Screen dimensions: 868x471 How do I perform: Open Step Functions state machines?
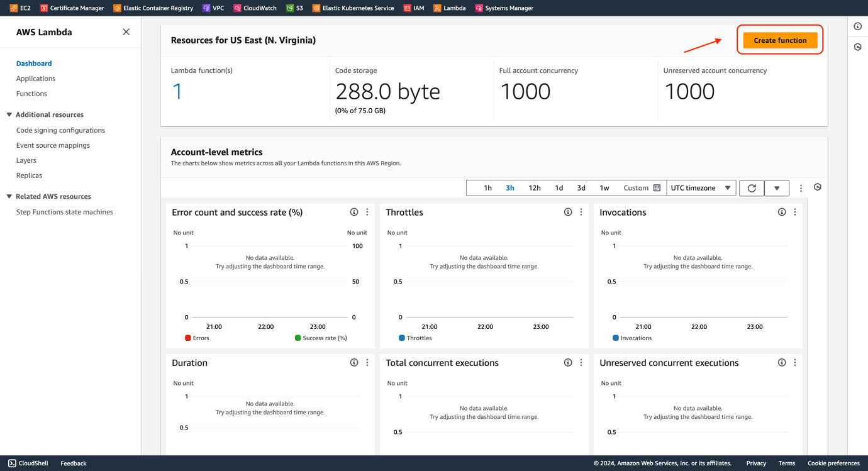pyautogui.click(x=65, y=212)
